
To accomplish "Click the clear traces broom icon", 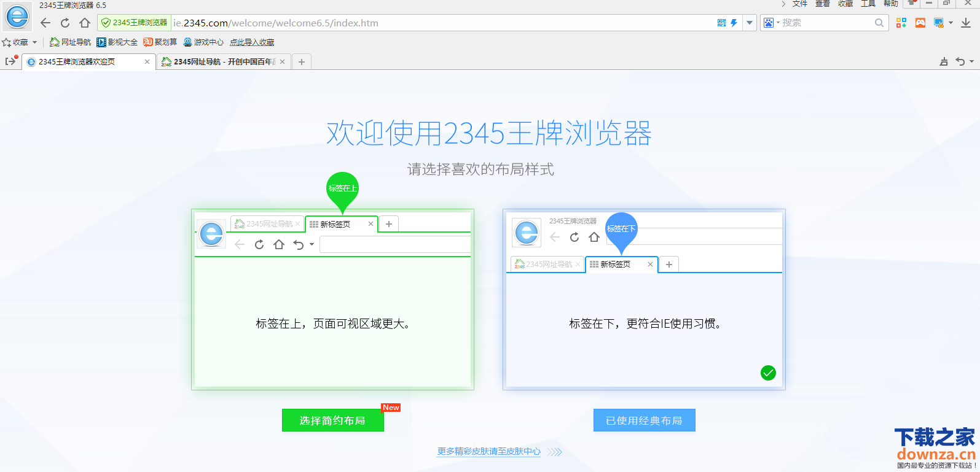I will 944,61.
